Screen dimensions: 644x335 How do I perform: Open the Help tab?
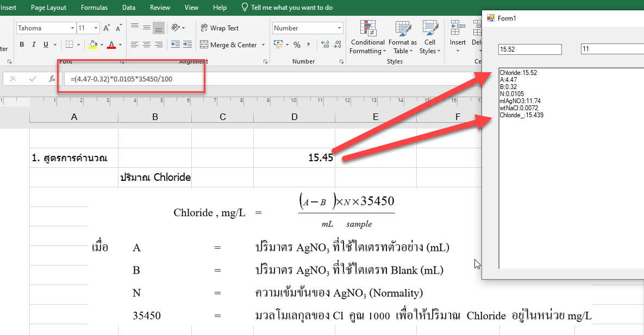point(220,8)
